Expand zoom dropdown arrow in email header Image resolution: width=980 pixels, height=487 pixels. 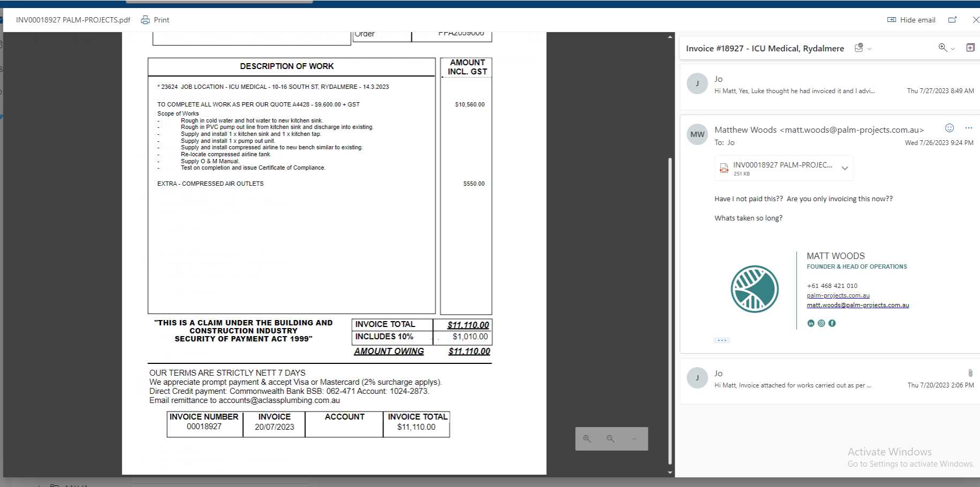tap(953, 49)
